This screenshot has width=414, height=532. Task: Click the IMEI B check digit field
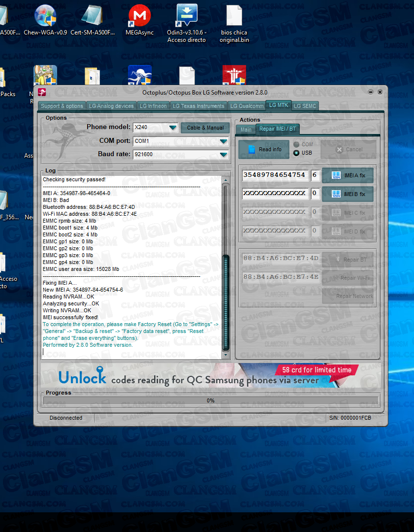click(x=315, y=194)
